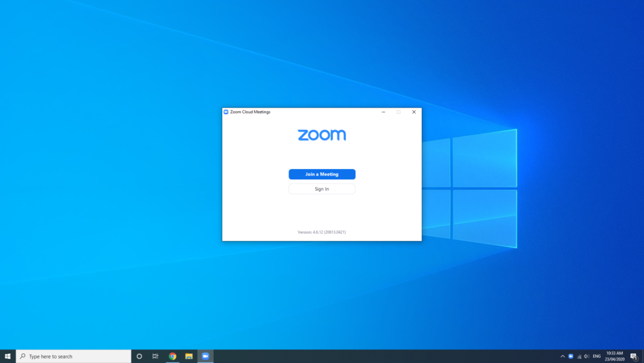644x363 pixels.
Task: Open the Action Center notifications icon
Action: 634,357
